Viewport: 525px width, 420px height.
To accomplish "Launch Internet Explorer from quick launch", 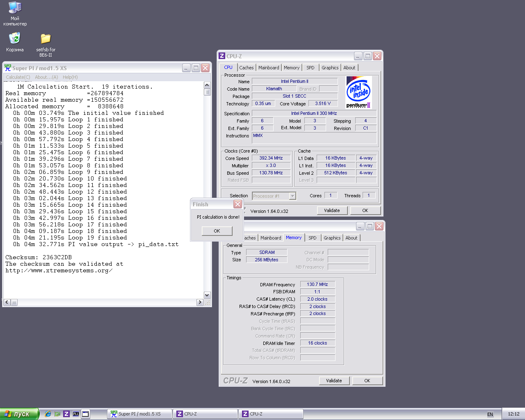I will tap(48, 414).
